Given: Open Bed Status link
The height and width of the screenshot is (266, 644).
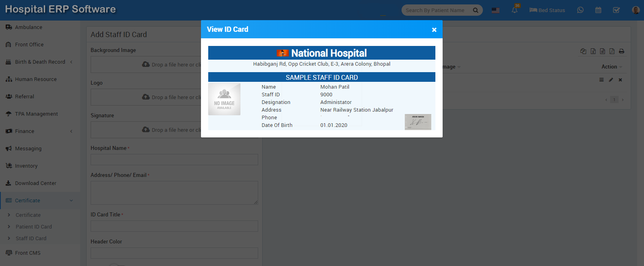Looking at the screenshot, I should click(x=547, y=10).
